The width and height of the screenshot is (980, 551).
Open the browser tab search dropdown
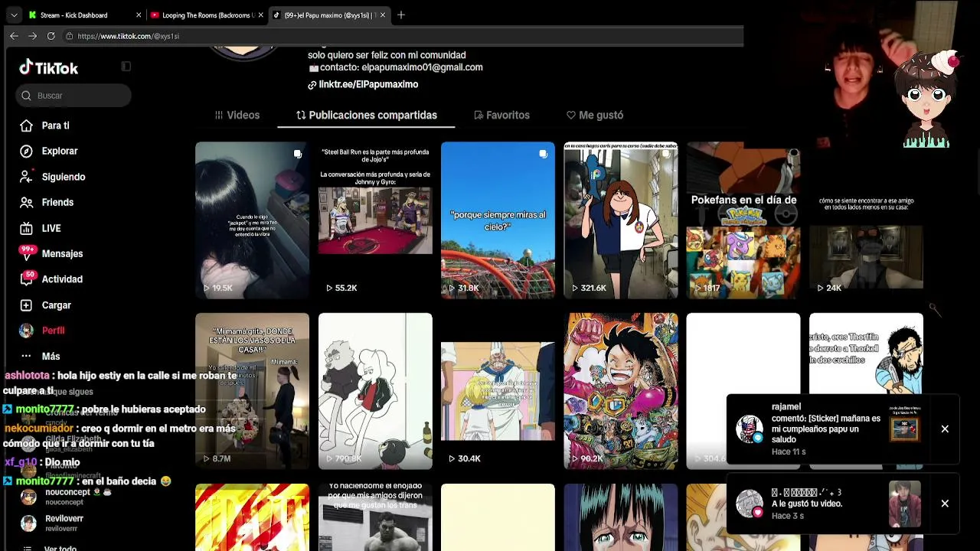click(14, 15)
